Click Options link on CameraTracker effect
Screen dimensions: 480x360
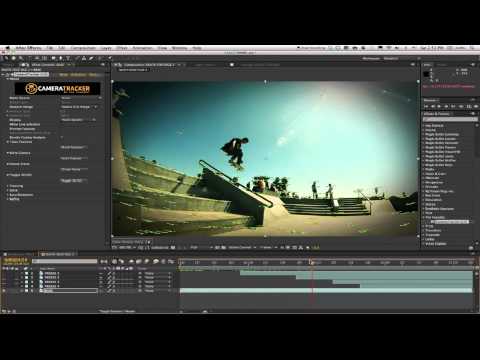point(78,75)
